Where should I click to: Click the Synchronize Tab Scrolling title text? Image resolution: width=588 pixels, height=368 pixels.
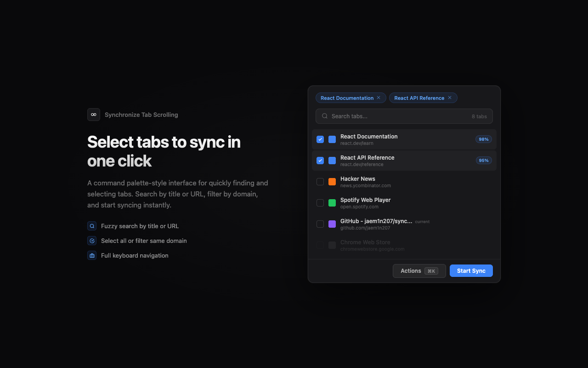point(141,115)
